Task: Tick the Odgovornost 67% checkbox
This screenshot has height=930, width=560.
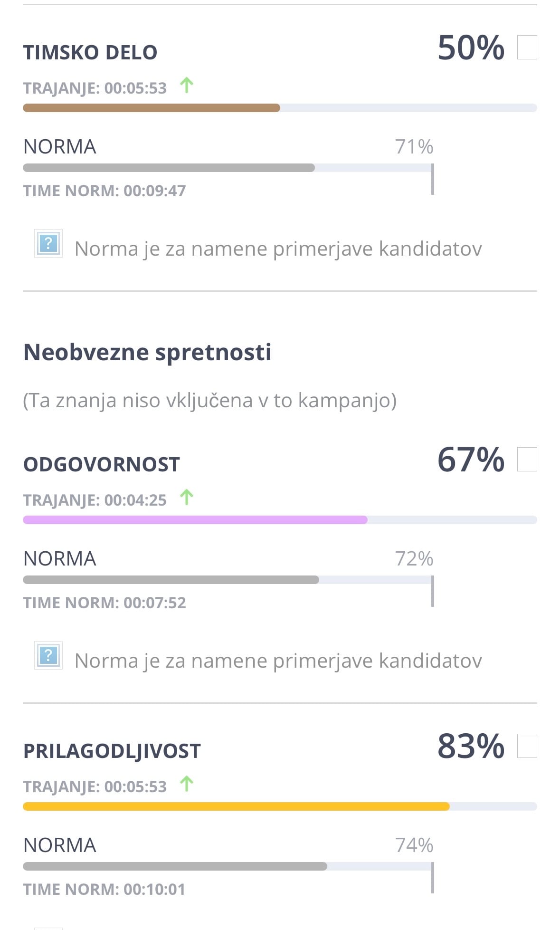Action: tap(527, 460)
